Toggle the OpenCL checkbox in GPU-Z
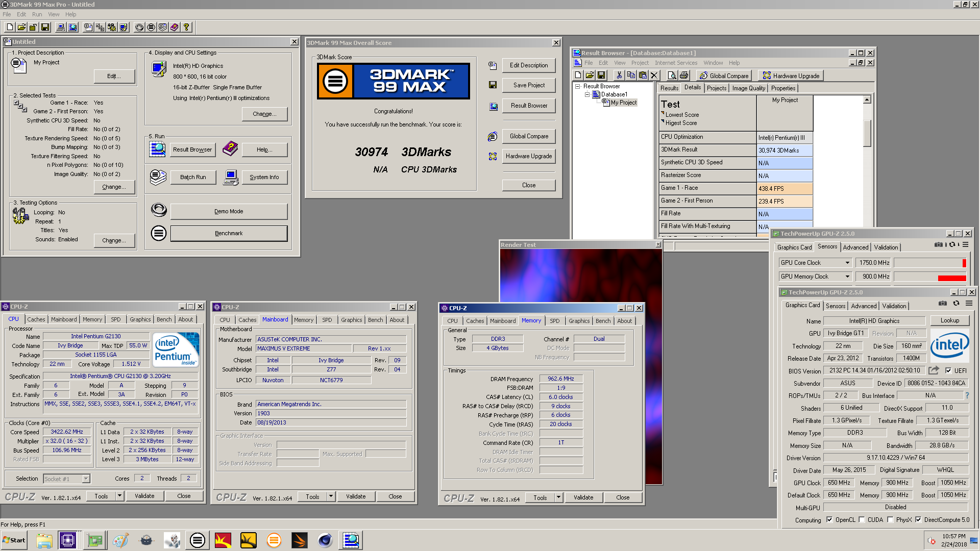Image resolution: width=980 pixels, height=551 pixels. (829, 520)
